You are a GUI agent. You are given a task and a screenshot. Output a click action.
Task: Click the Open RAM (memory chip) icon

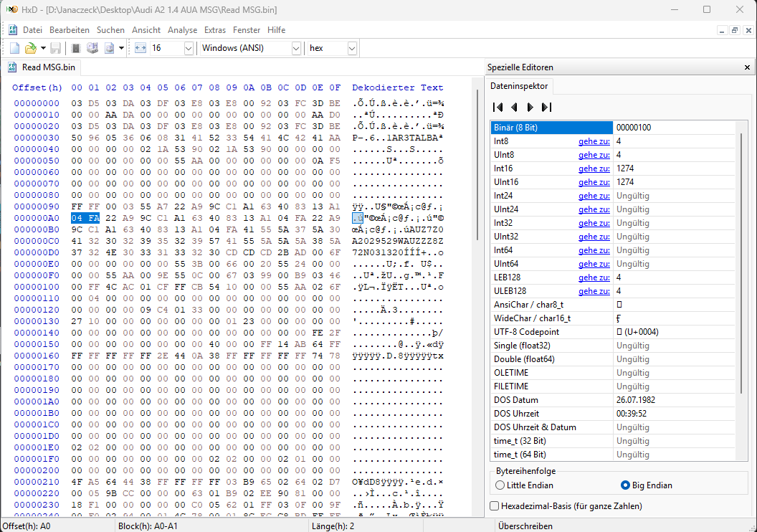coord(76,48)
